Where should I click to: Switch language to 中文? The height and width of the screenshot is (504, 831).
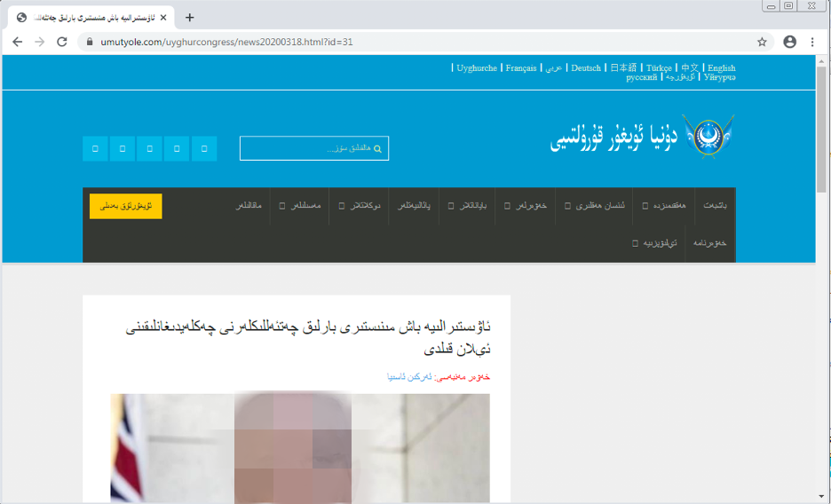tap(690, 67)
